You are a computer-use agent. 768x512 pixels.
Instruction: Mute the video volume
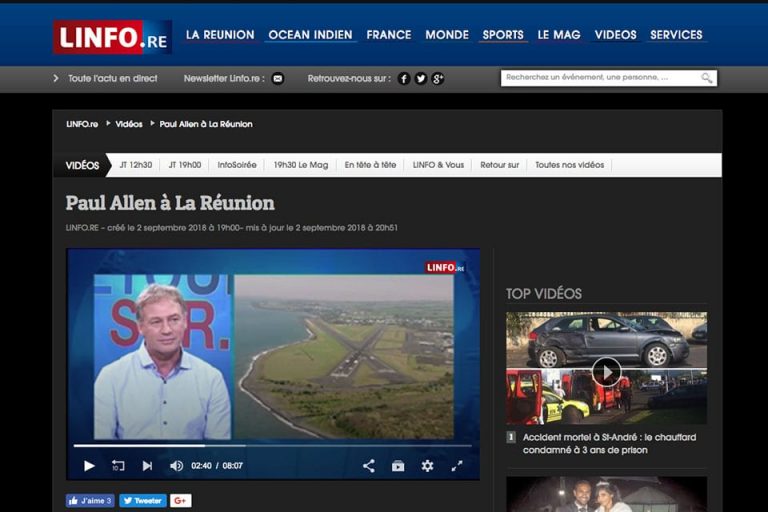[x=176, y=465]
